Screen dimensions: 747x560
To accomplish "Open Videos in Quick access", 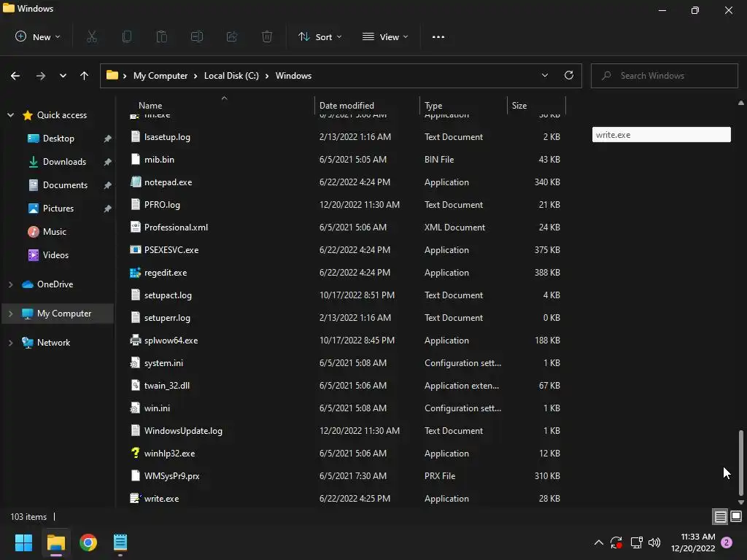I will pyautogui.click(x=55, y=254).
